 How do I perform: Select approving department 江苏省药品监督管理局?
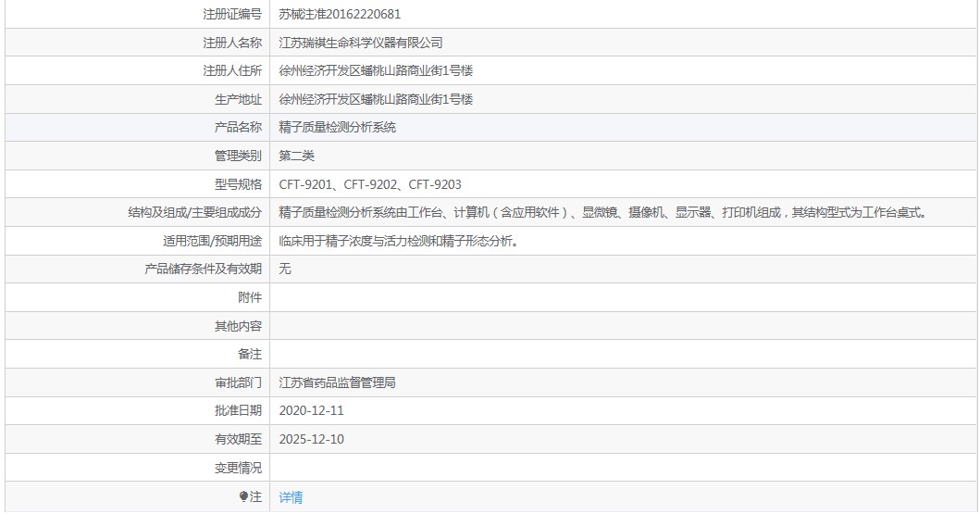point(337,382)
